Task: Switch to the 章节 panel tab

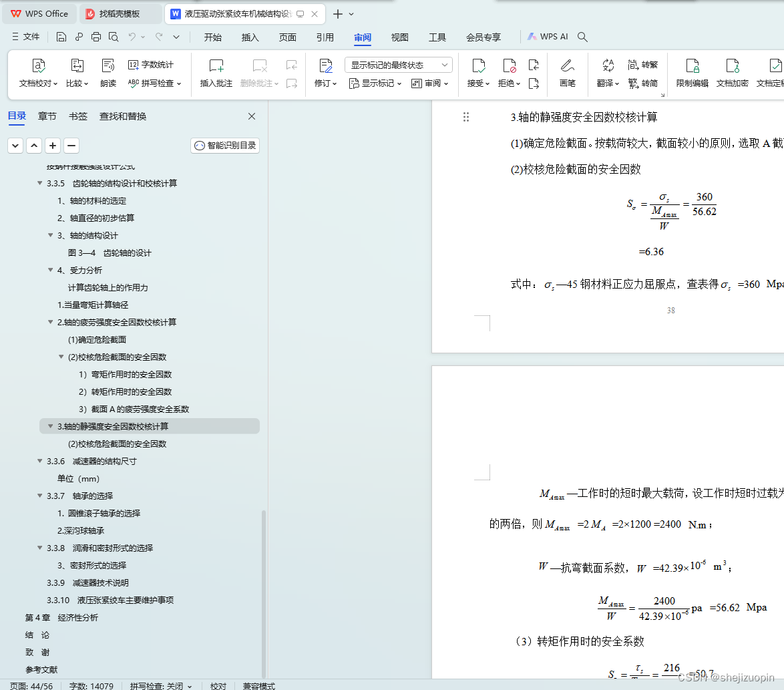Action: (x=47, y=116)
